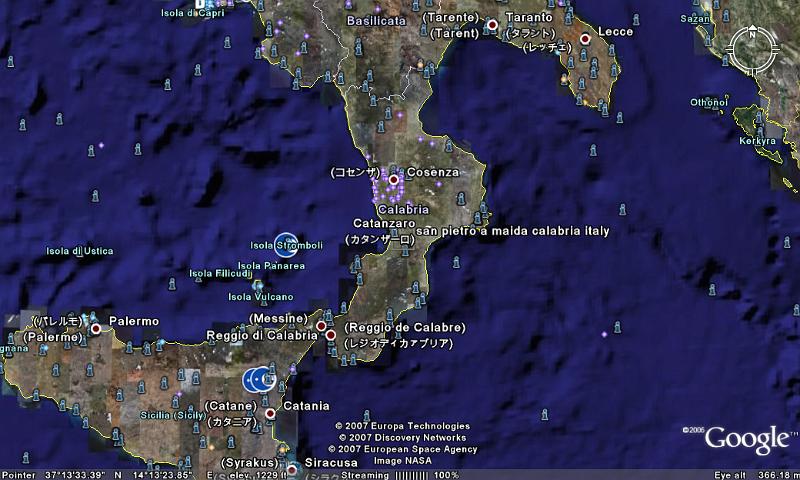Select the Sazan island label
Viewport: 800px width, 480px height.
pyautogui.click(x=694, y=19)
